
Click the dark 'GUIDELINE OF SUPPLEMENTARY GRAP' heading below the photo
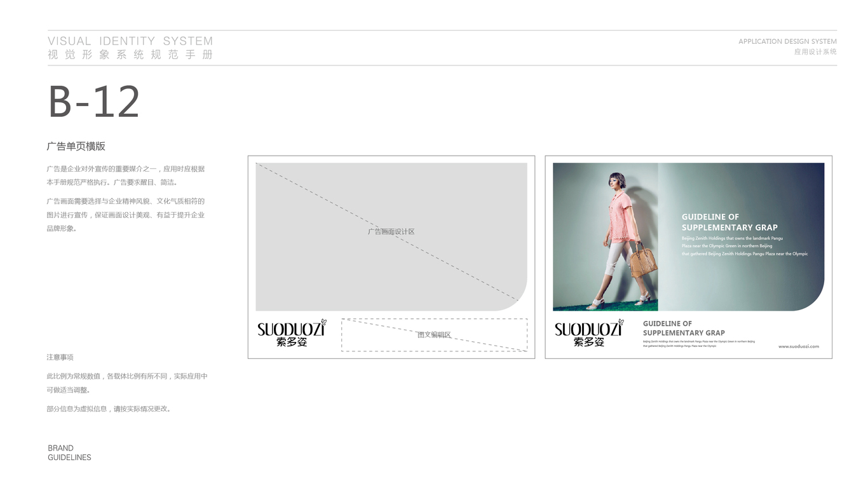pos(684,328)
